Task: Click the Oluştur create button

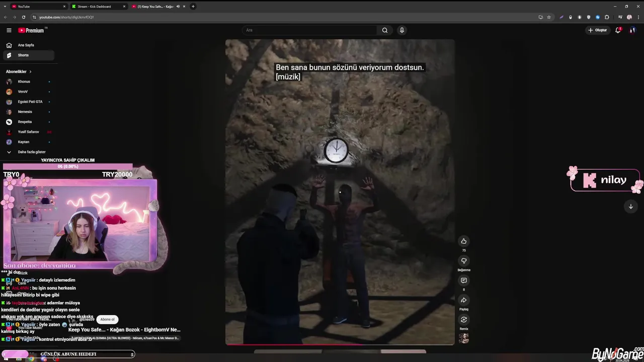Action: tap(597, 30)
